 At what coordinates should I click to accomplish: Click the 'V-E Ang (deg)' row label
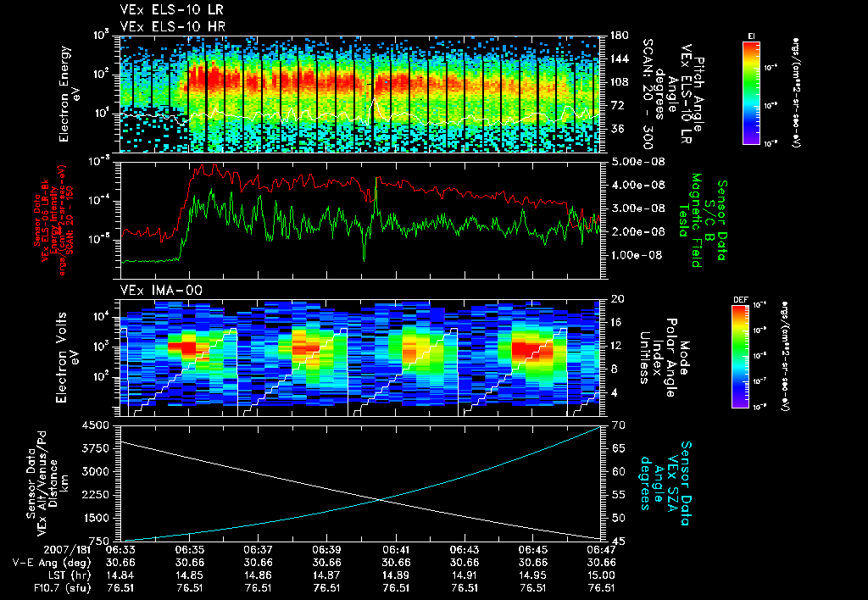point(51,563)
